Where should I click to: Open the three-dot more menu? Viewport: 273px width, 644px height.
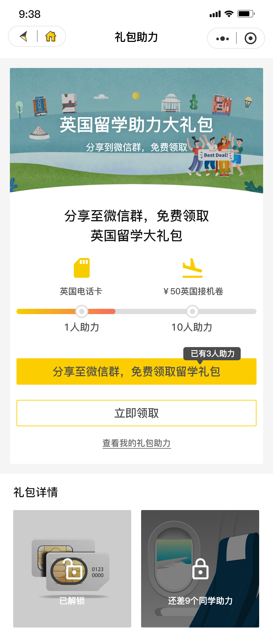coord(223,39)
